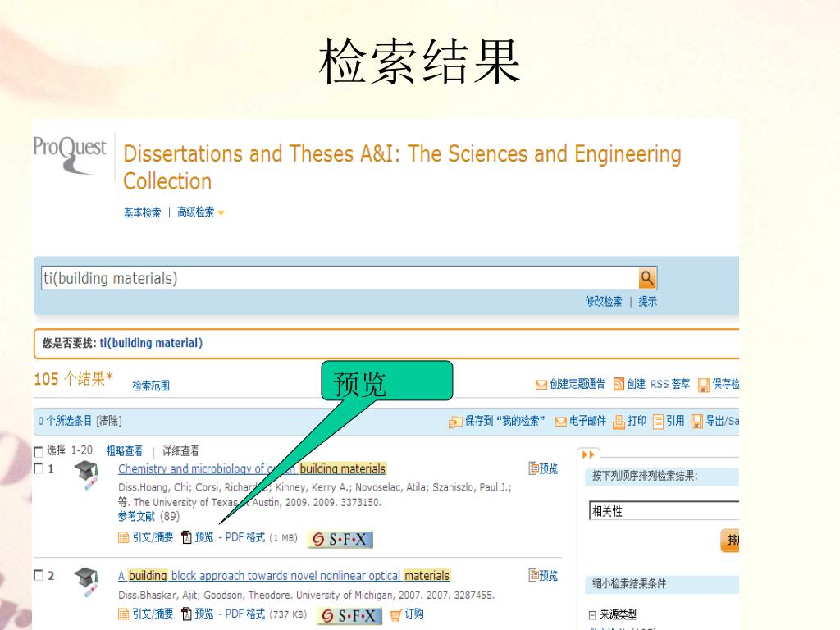Screen dimensions: 840x630
Task: Select 详细查看 view
Action: click(x=180, y=451)
